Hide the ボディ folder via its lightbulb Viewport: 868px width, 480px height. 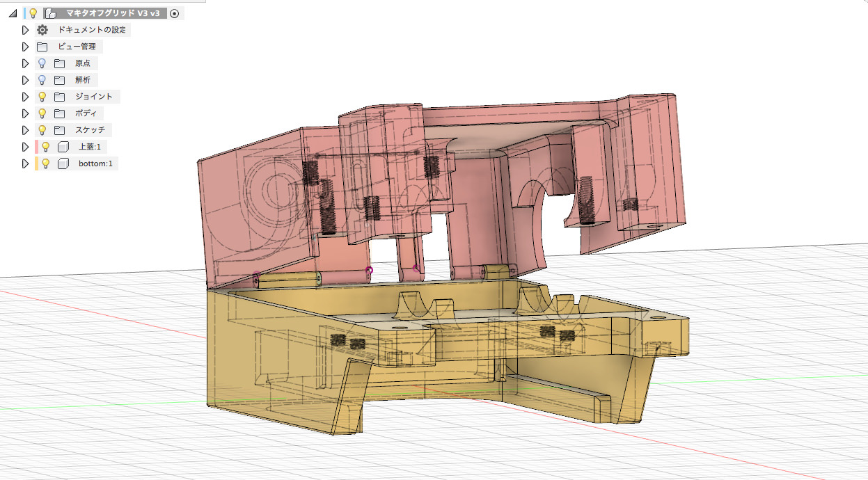(42, 113)
